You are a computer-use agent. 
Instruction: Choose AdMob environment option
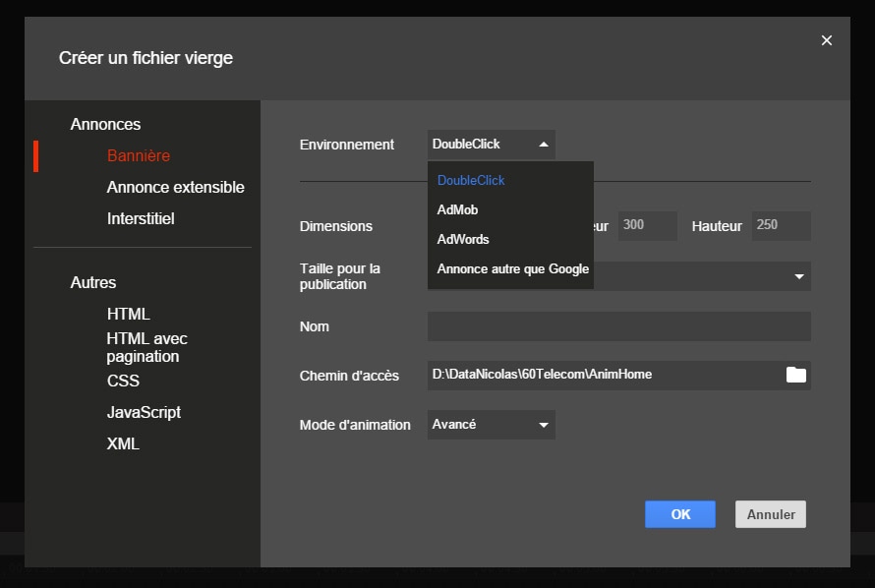[x=457, y=209]
